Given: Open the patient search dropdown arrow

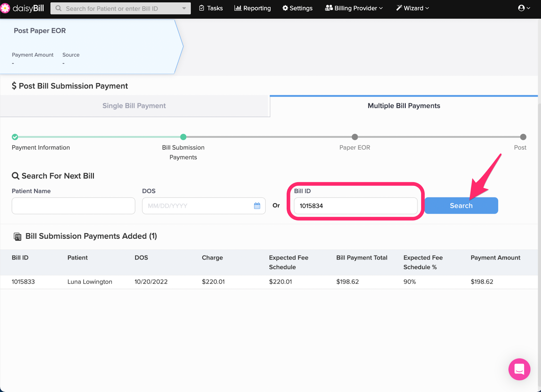Looking at the screenshot, I should (x=184, y=8).
